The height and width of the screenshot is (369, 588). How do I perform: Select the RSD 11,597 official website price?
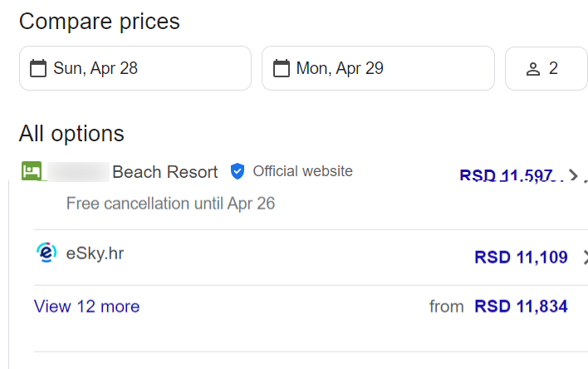(506, 175)
